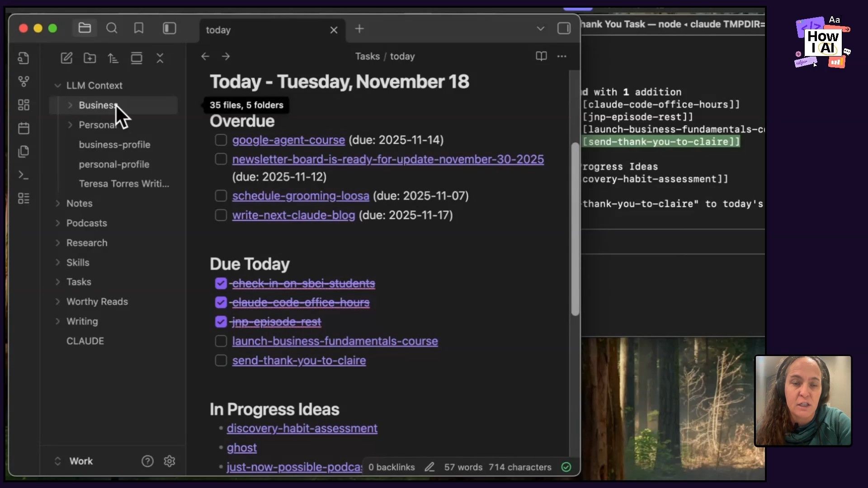Open the more options three-dots menu
The image size is (868, 488).
click(562, 56)
